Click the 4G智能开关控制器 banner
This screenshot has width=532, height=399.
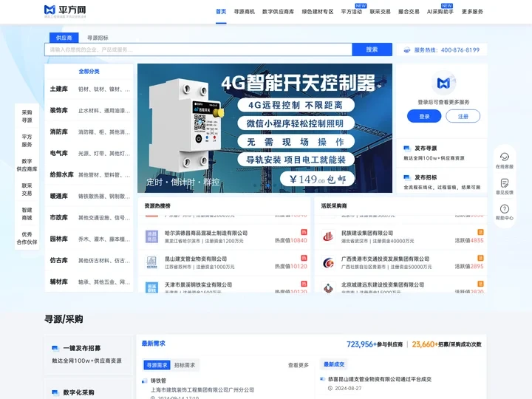pos(265,129)
